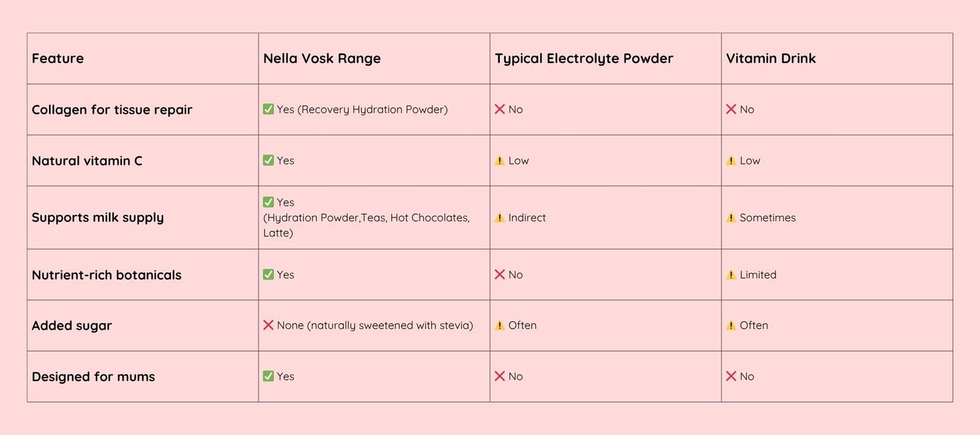Viewport: 980px width, 435px height.
Task: Click warning icon beside Indirect
Action: 500,218
